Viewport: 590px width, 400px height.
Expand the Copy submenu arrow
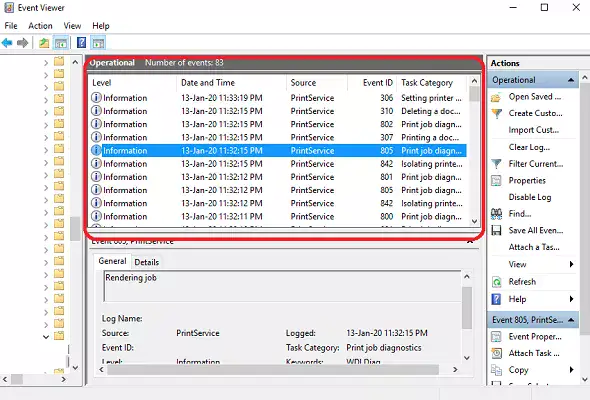point(571,370)
